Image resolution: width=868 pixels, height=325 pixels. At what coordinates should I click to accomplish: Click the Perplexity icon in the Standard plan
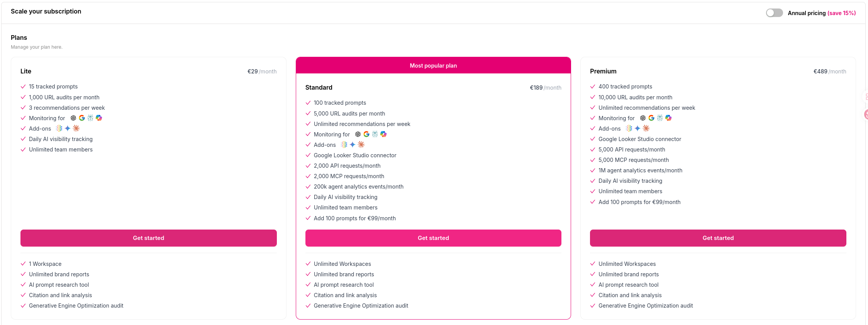[375, 134]
